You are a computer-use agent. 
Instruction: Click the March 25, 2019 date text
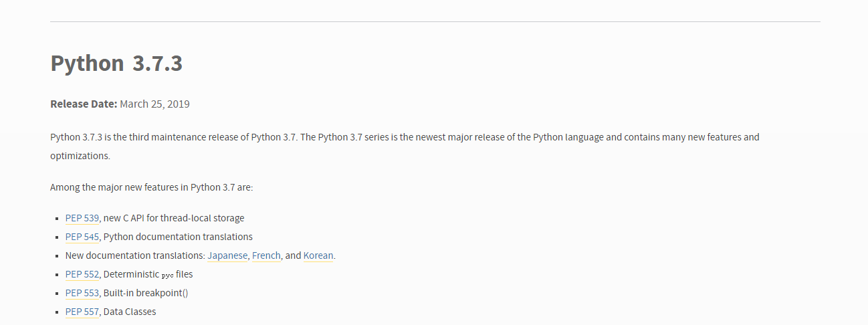[x=154, y=104]
